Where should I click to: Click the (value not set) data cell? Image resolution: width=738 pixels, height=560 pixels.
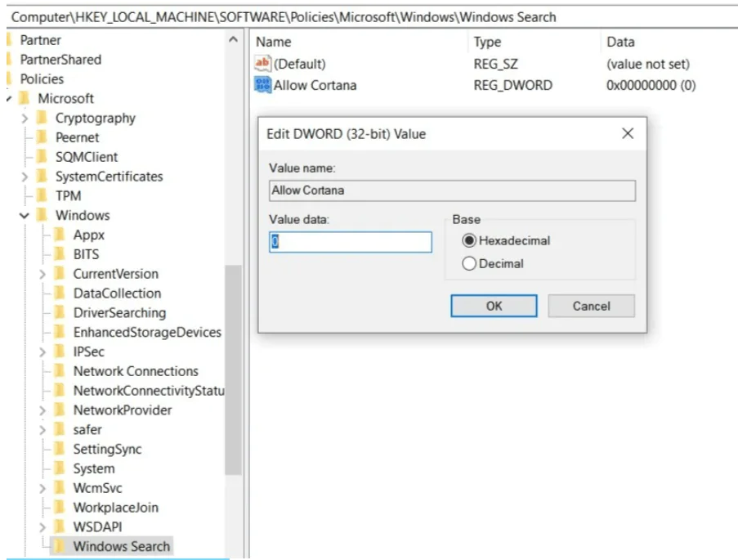pos(648,64)
